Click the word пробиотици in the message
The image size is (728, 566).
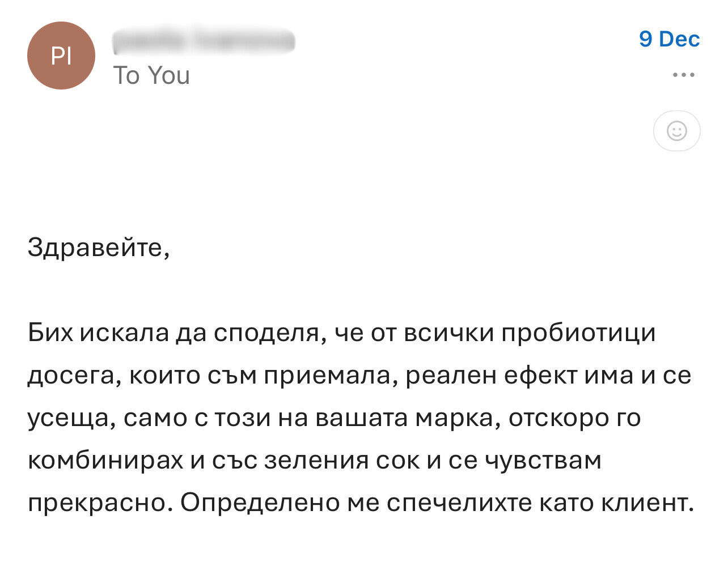[x=581, y=334]
